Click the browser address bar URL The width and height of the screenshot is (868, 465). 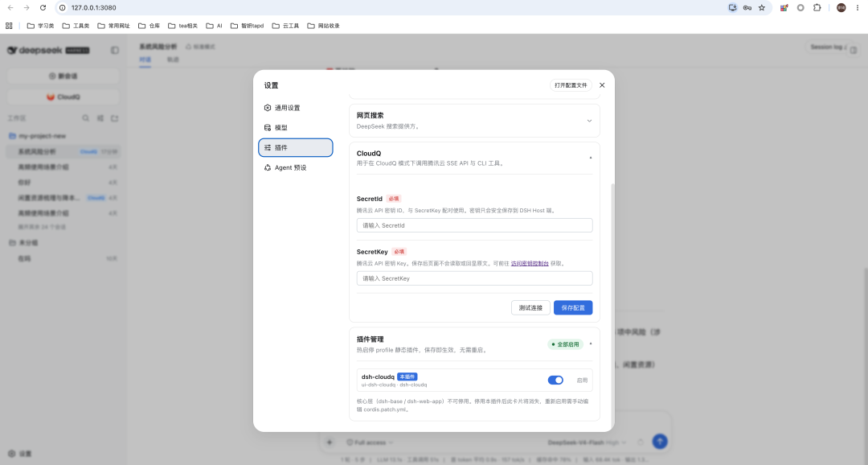click(x=93, y=8)
